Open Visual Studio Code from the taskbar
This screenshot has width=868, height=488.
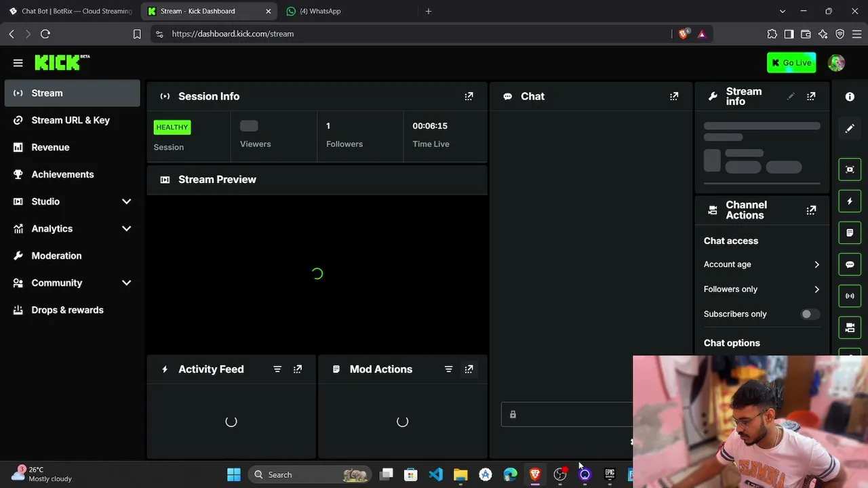436,475
